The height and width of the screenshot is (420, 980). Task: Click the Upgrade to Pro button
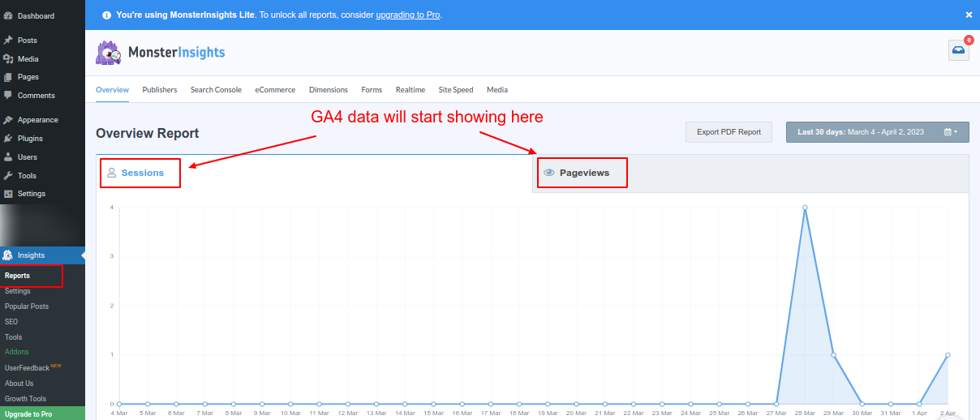click(42, 414)
